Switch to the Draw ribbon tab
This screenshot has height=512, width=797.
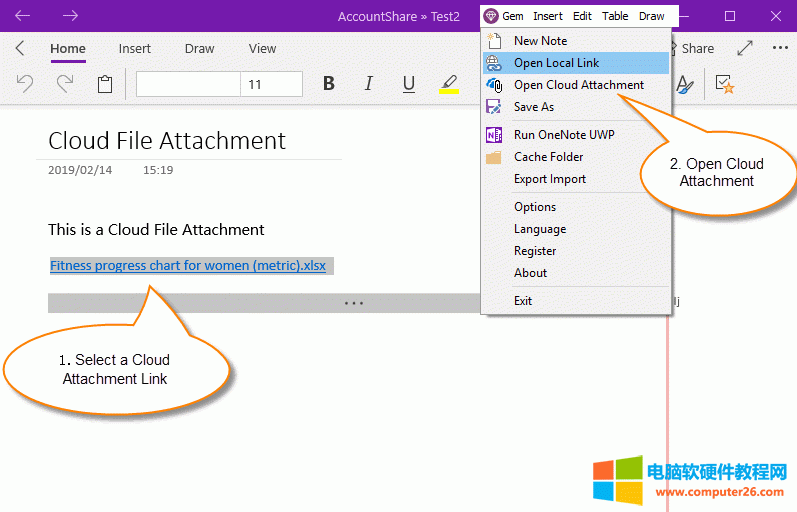(199, 48)
